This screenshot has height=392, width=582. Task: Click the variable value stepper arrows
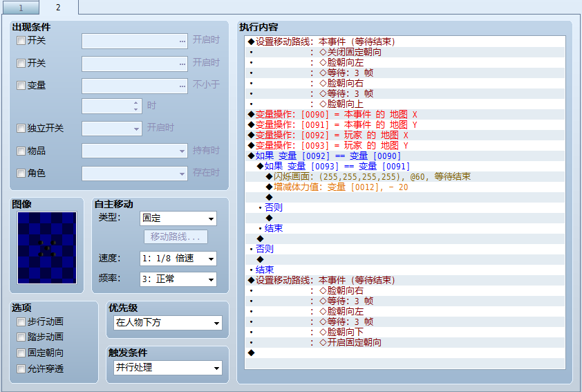136,106
